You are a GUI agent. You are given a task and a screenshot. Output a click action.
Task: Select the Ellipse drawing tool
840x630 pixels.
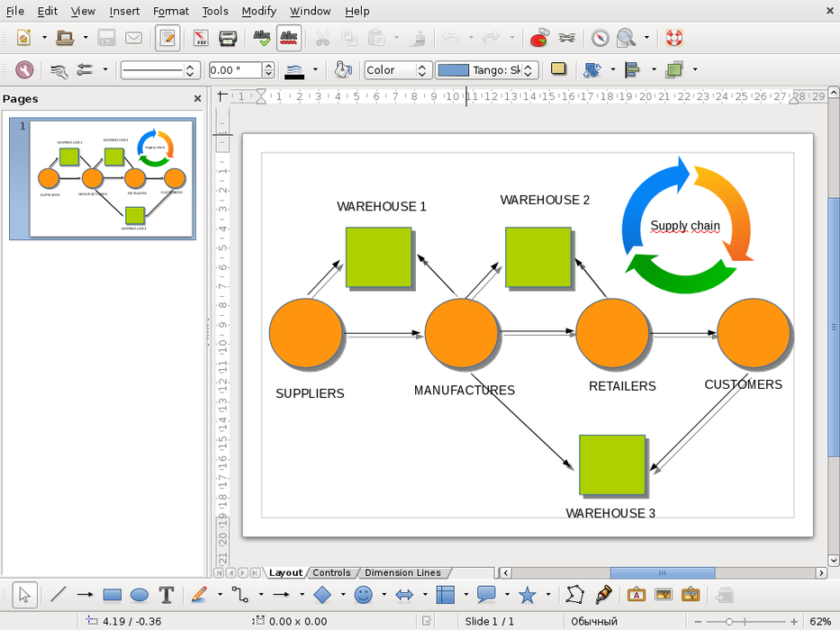(140, 595)
